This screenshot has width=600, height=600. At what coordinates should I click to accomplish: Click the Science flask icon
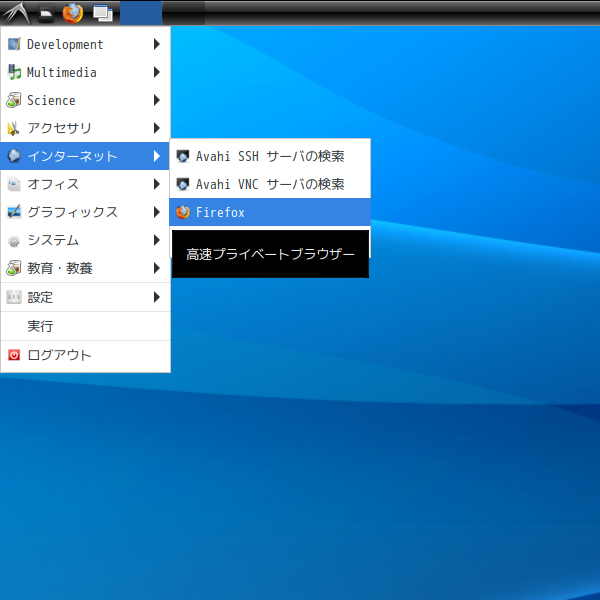pyautogui.click(x=14, y=100)
